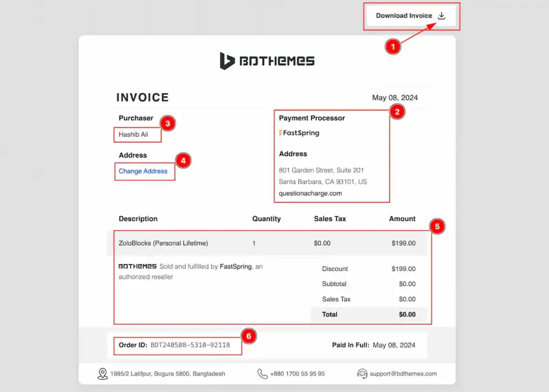Click the Quantity column header
The height and width of the screenshot is (392, 549).
(x=266, y=218)
